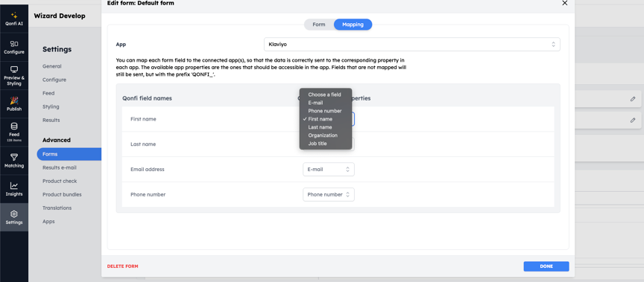Open the Phone number mapping dropdown

click(x=329, y=194)
